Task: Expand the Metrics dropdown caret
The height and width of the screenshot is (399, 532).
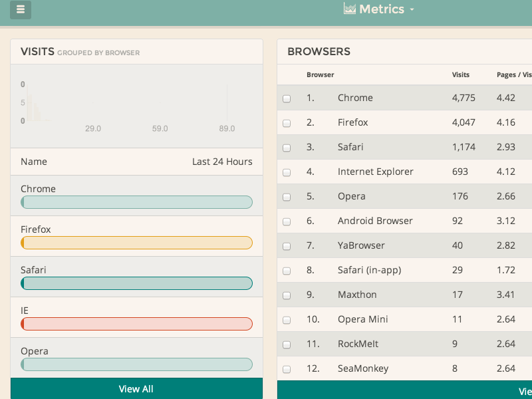Action: (412, 9)
